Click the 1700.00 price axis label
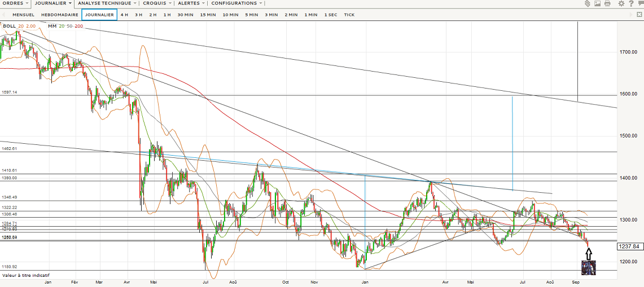Viewport: 644px width, 287px height. tap(629, 52)
